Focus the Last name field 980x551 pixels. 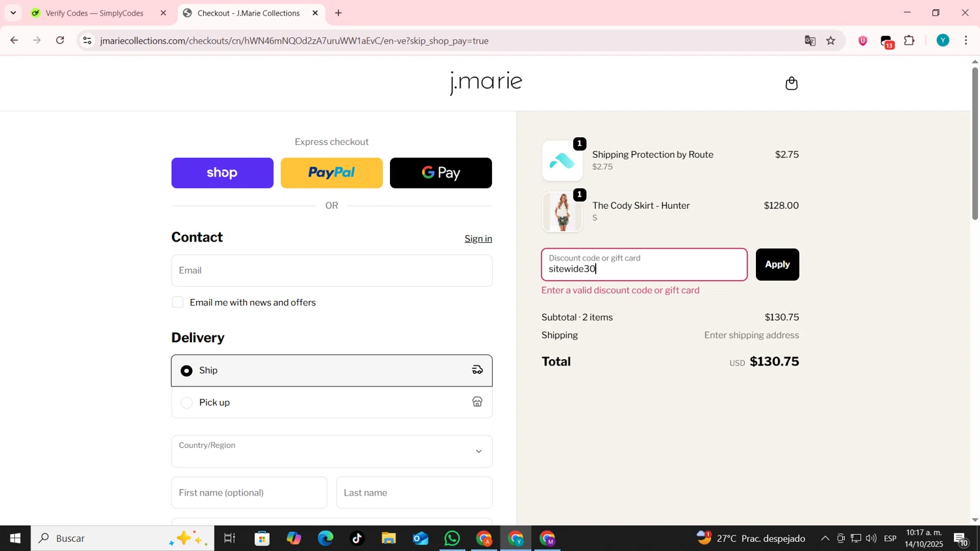(x=414, y=493)
